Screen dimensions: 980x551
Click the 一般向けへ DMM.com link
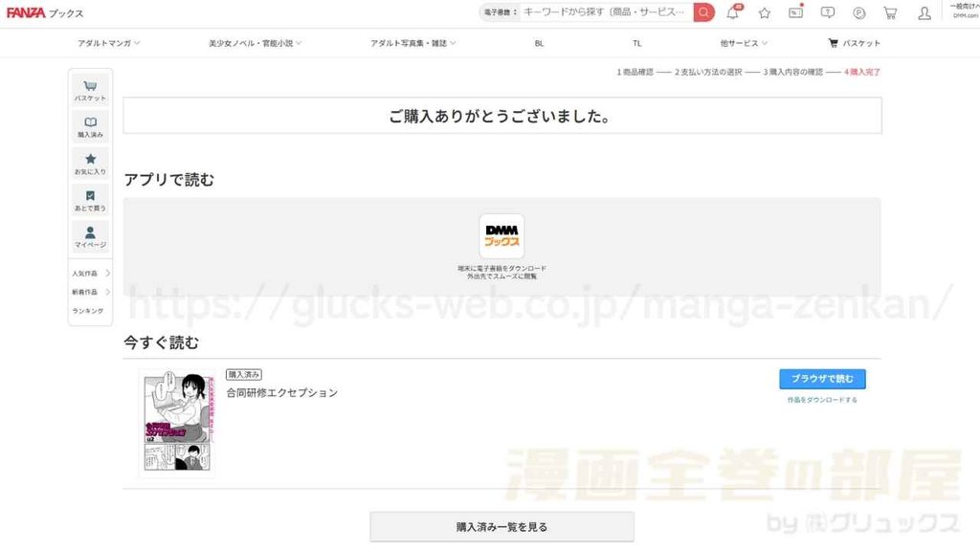click(965, 10)
